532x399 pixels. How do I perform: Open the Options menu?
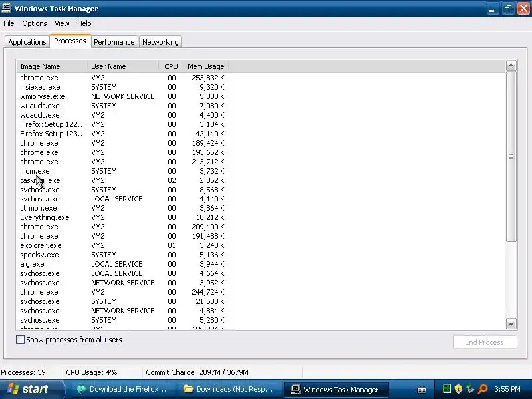point(35,23)
